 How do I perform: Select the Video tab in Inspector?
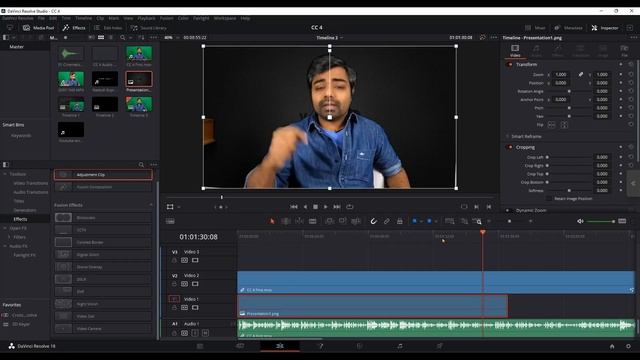tap(515, 51)
